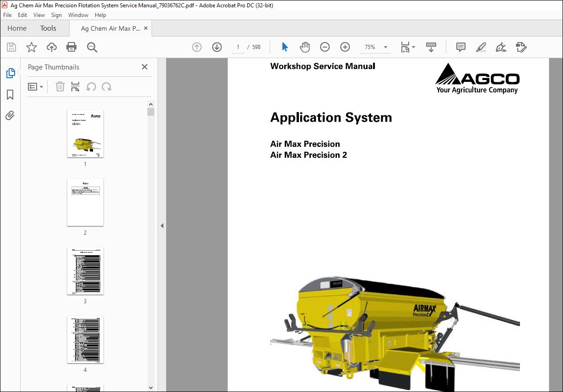Zoom in with plus button
Viewport: 563px width, 392px height.
click(x=345, y=47)
